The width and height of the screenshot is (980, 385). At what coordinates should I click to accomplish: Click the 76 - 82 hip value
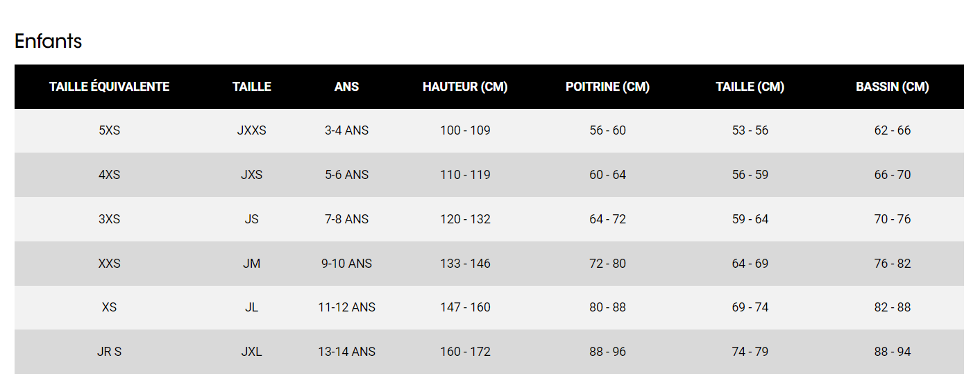[892, 264]
